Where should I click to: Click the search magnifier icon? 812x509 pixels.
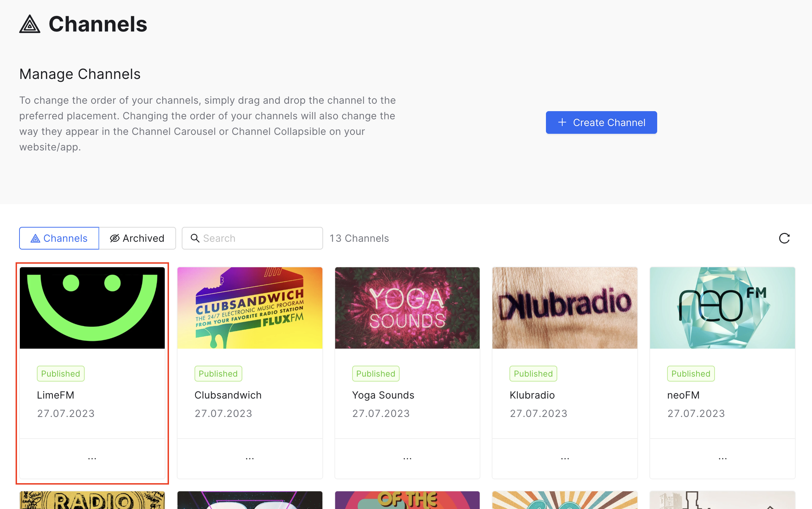(195, 238)
